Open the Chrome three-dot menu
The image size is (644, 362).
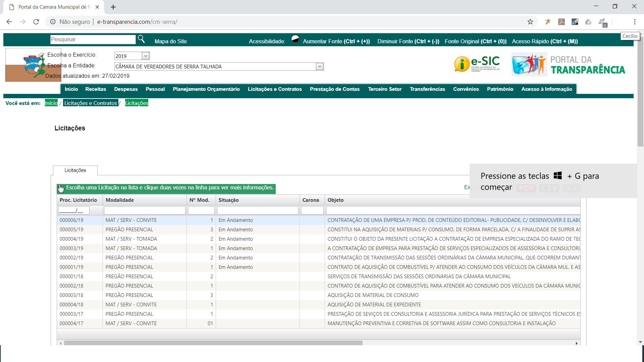pos(635,22)
